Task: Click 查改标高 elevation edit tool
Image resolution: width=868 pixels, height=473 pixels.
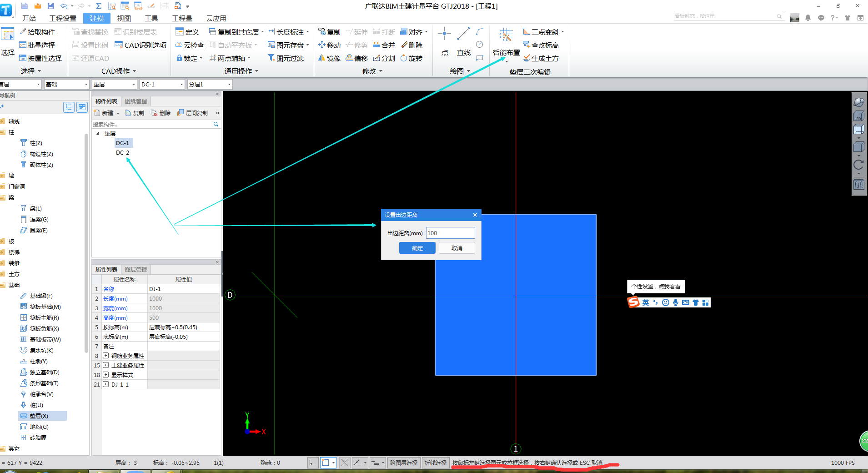Action: coord(541,45)
